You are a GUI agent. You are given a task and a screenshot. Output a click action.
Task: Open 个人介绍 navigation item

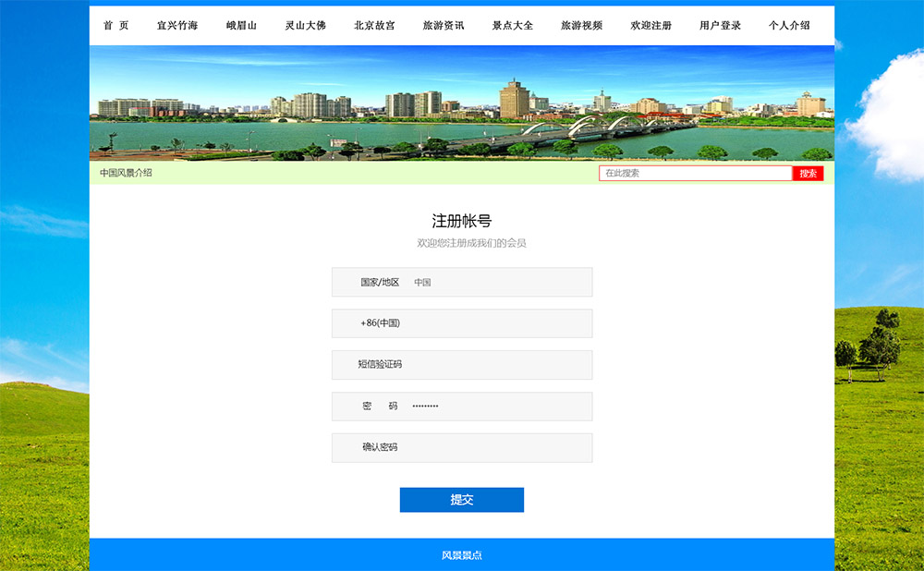(x=789, y=25)
